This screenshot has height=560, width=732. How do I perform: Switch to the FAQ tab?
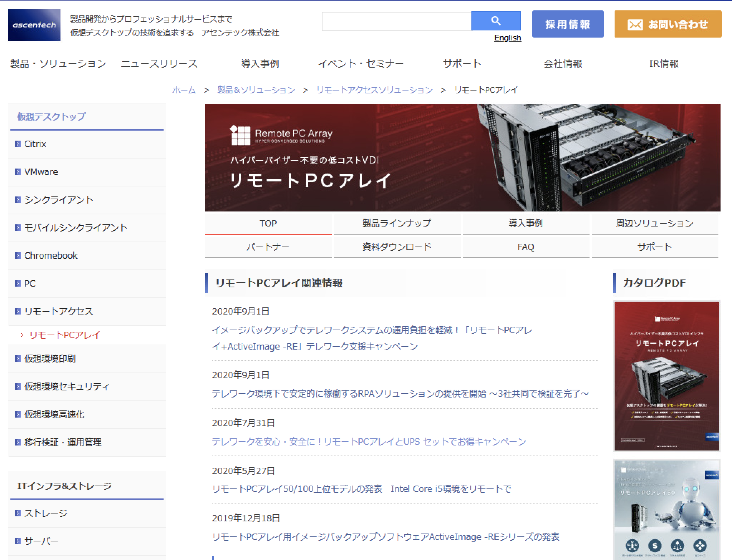click(525, 247)
